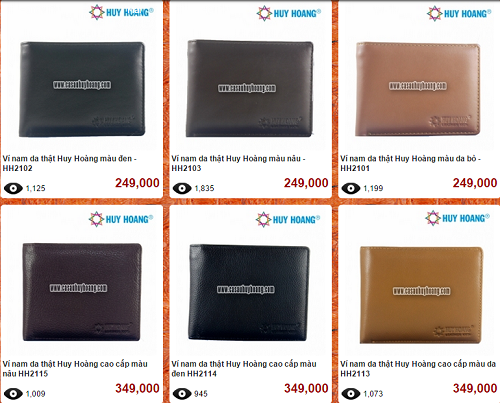The width and height of the screenshot is (500, 403).
Task: Click the 349,000 price of wallet HH2113
Action: pyautogui.click(x=475, y=388)
